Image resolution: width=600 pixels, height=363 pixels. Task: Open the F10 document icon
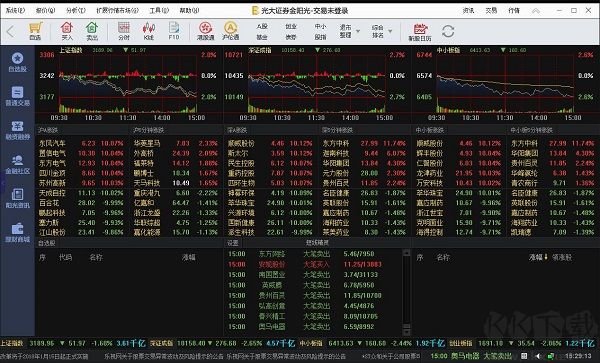tap(174, 31)
